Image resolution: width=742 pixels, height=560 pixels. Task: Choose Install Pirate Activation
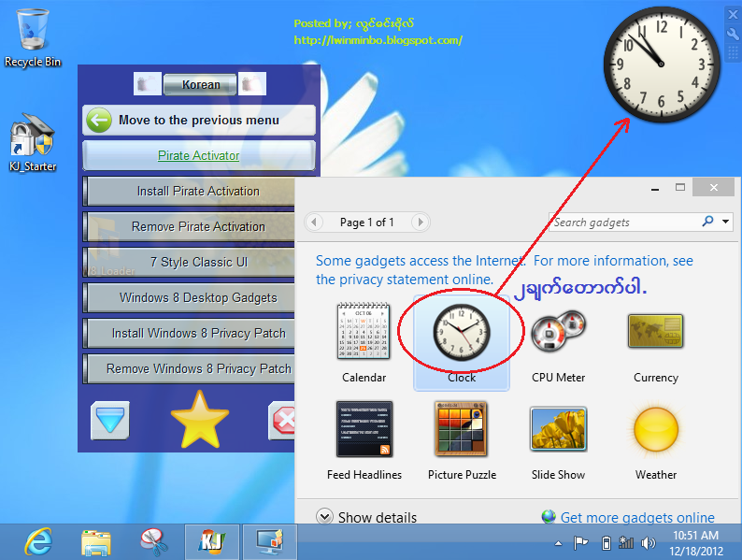(190, 191)
